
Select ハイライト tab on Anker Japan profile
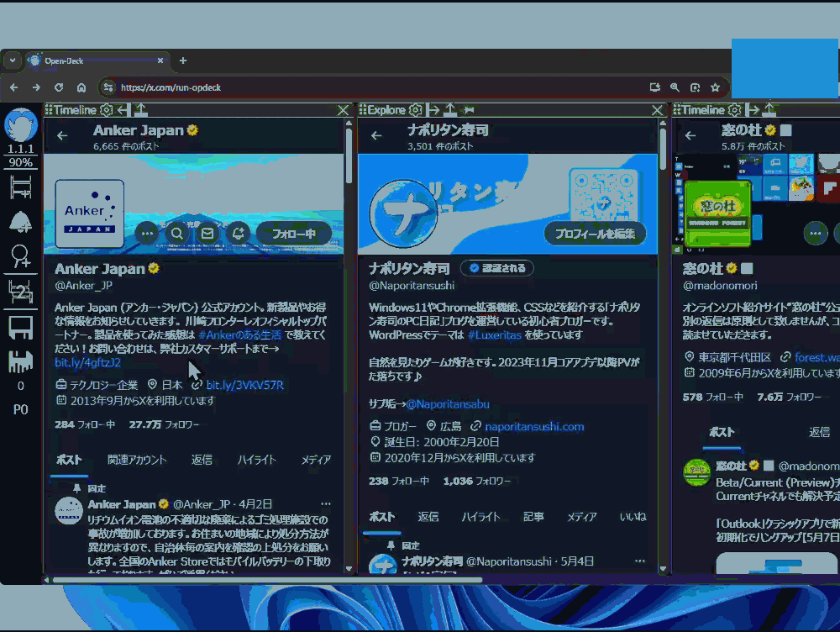click(x=256, y=460)
